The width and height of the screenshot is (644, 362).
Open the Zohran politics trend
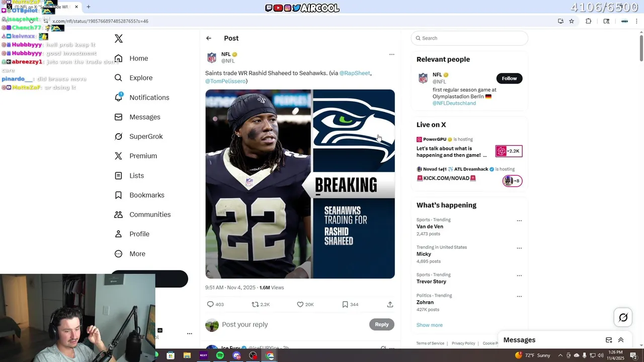425,302
